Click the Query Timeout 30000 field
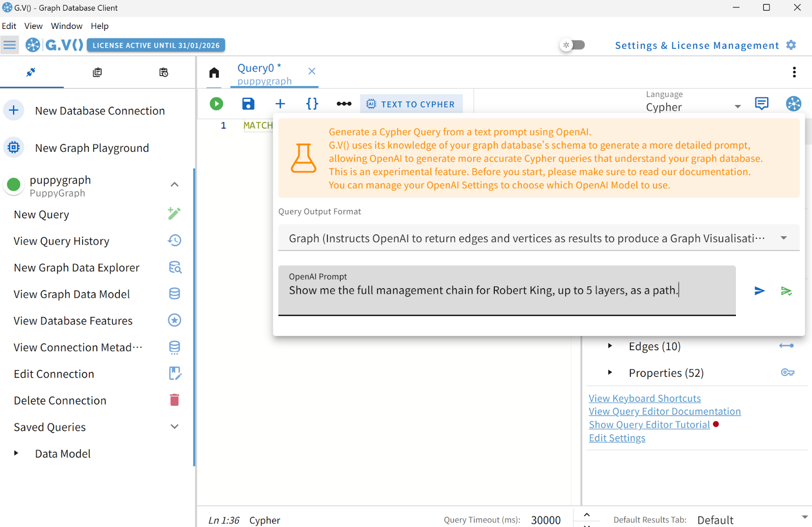The image size is (812, 527). click(546, 520)
